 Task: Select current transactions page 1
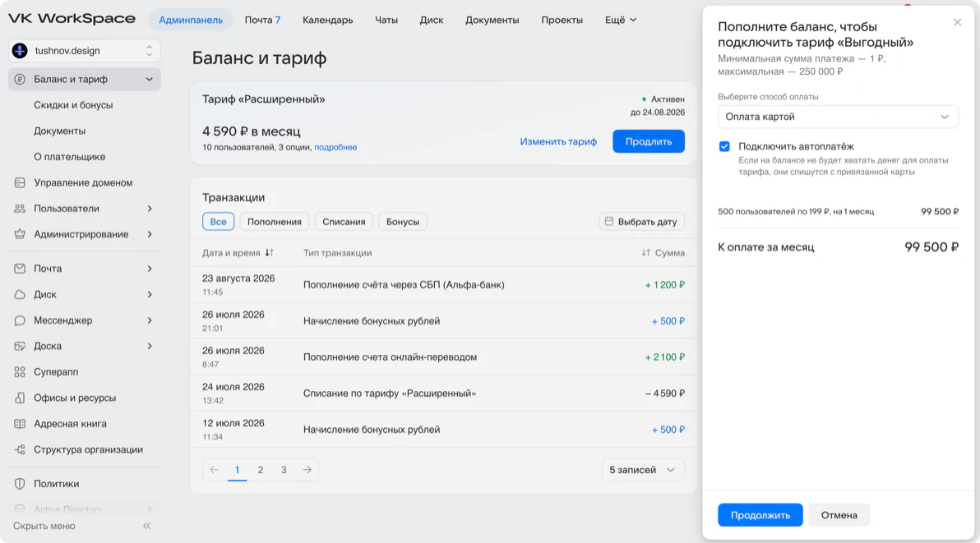pyautogui.click(x=238, y=470)
